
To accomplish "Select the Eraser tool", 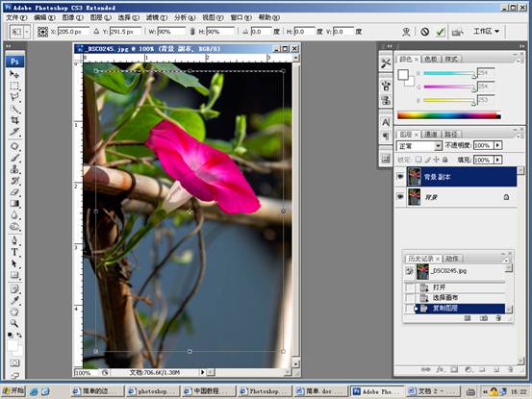I will pyautogui.click(x=14, y=192).
